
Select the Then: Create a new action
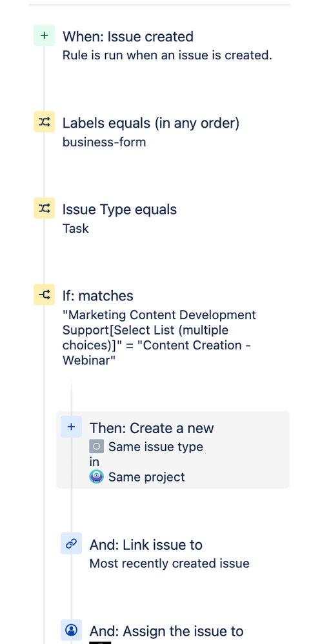[172, 450]
